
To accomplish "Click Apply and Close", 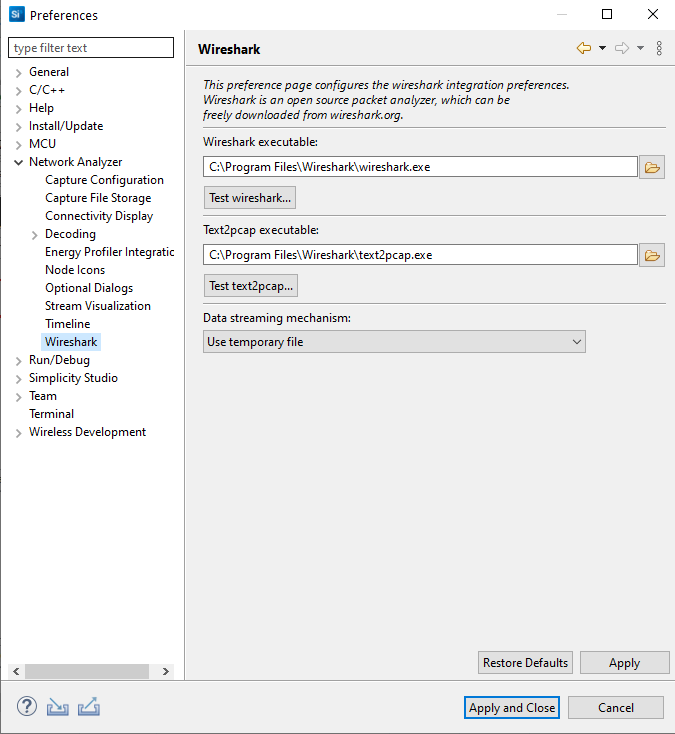I will coord(512,707).
